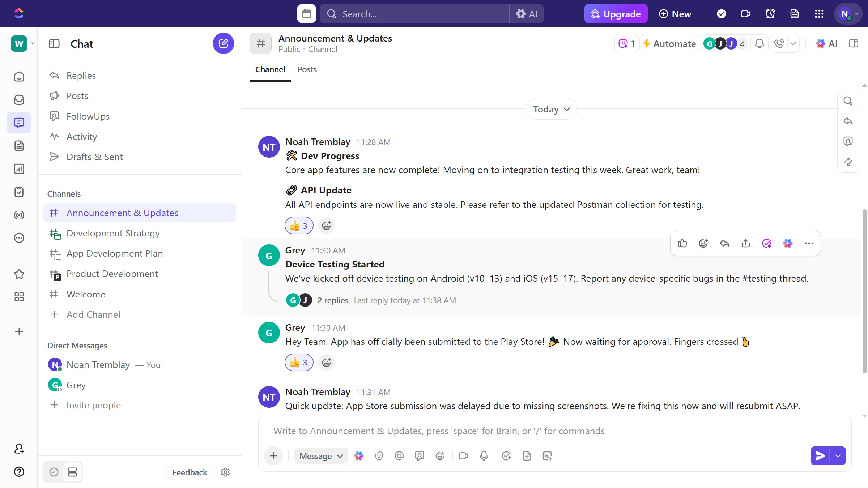Toggle the right sidebar panel open
This screenshot has height=488, width=868.
coord(854,43)
